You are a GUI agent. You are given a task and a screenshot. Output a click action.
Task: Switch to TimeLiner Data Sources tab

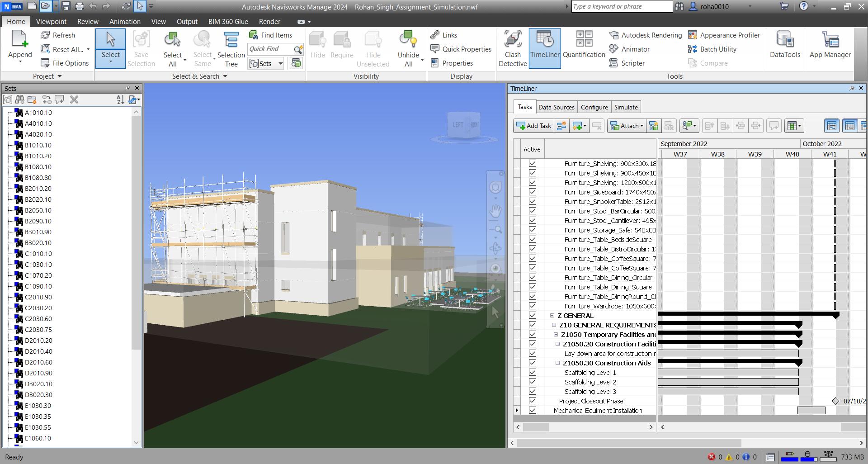tap(556, 107)
